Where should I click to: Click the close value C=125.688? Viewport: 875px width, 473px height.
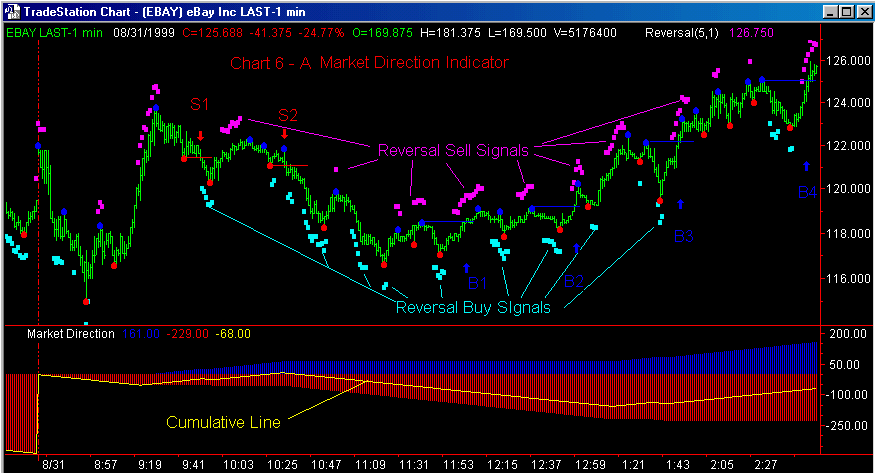tap(212, 33)
